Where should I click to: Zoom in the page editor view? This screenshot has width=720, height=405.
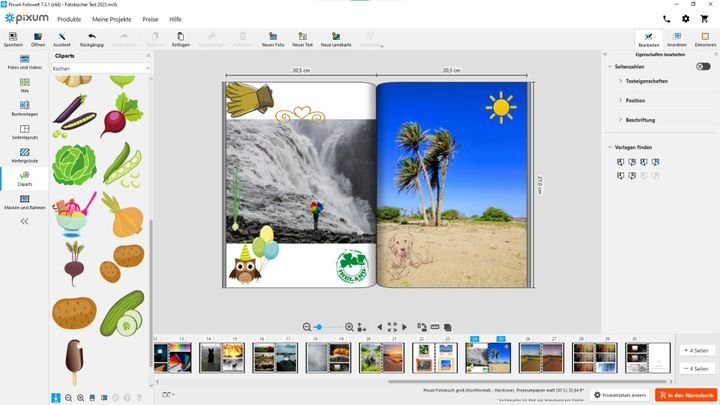[x=349, y=327]
